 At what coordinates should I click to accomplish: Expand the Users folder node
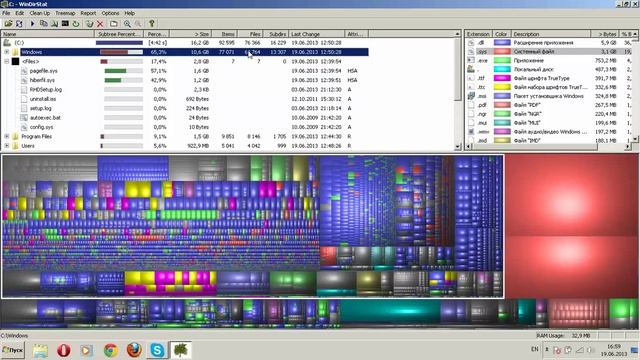[x=7, y=146]
